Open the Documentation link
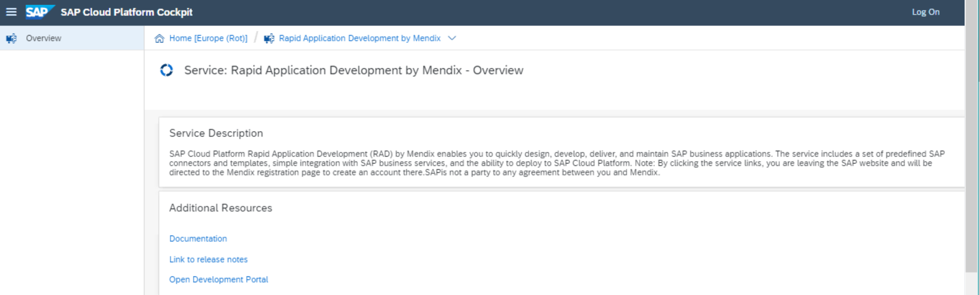The width and height of the screenshot is (980, 295). [x=198, y=238]
